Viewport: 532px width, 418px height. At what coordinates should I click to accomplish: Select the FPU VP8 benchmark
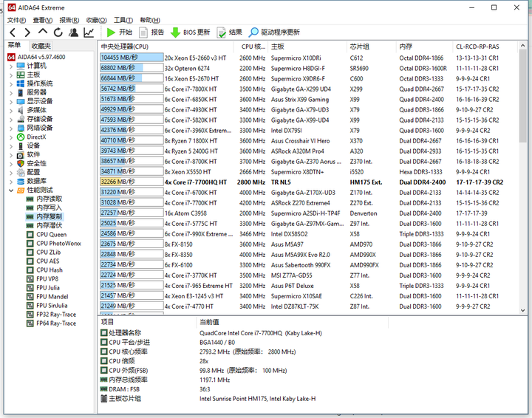[x=47, y=278]
